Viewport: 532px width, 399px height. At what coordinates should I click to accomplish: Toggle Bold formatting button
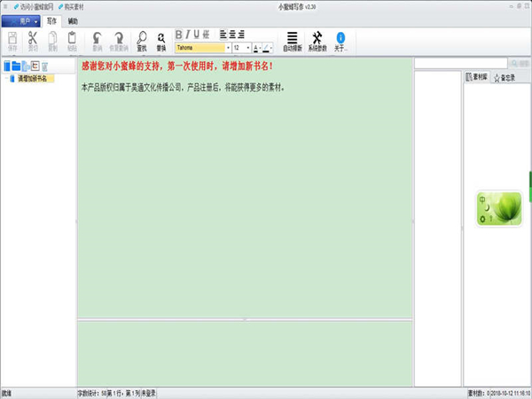[178, 35]
